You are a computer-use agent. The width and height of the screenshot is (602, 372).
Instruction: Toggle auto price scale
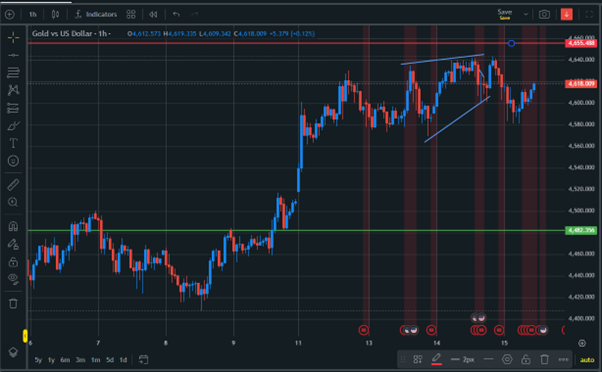587,360
